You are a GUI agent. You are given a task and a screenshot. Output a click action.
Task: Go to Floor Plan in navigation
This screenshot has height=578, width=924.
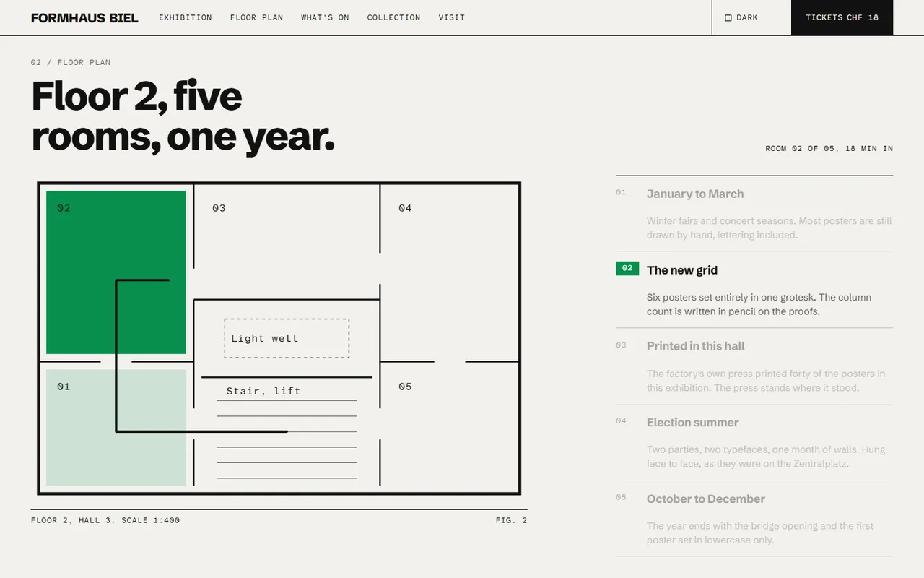point(256,17)
